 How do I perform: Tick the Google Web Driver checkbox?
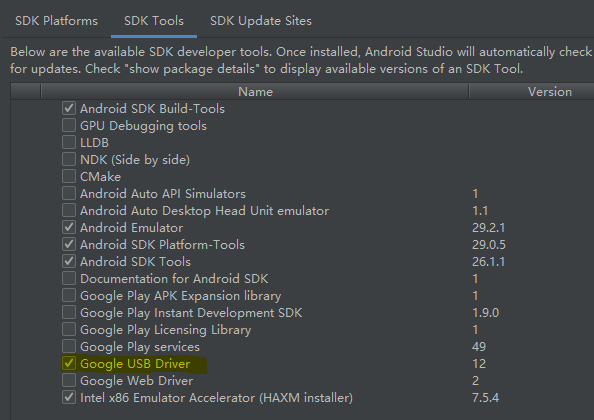69,380
